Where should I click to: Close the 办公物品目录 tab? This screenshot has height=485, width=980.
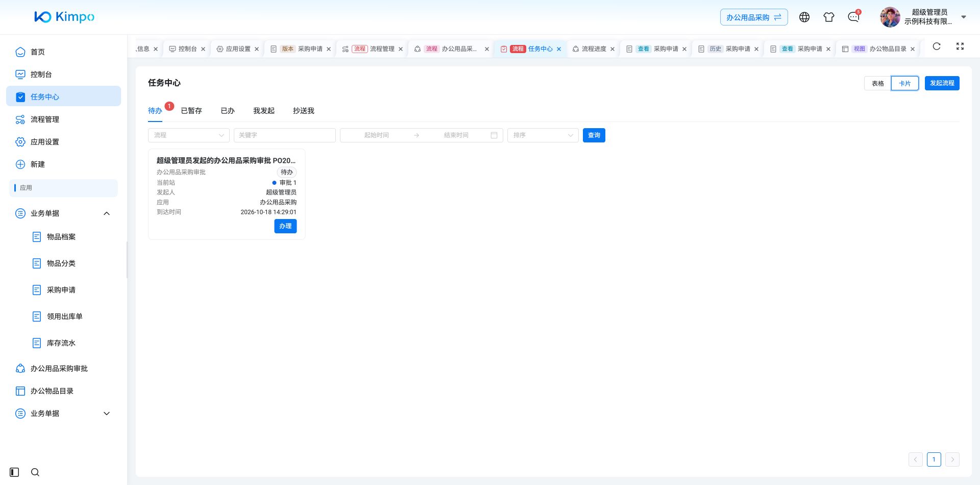pos(913,49)
